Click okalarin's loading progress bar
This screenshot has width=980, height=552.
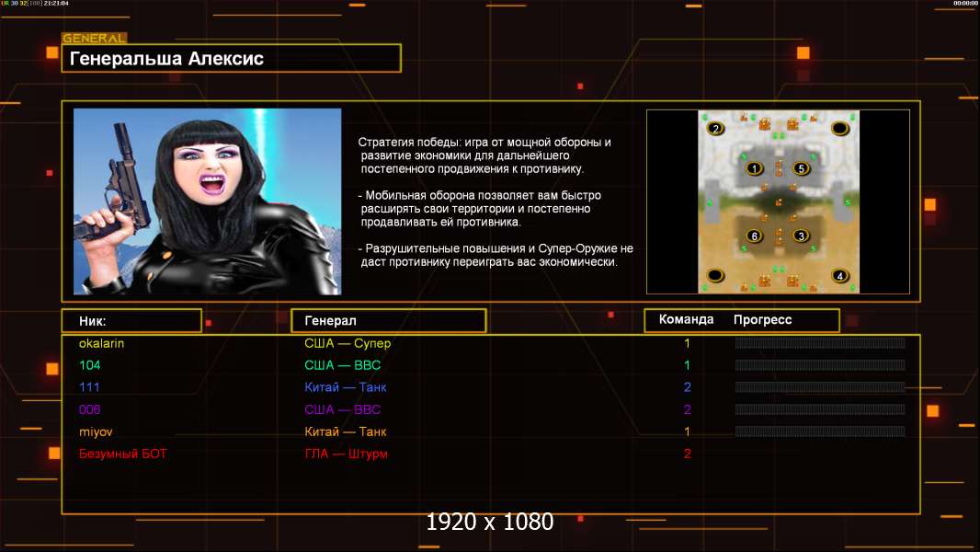coord(820,343)
